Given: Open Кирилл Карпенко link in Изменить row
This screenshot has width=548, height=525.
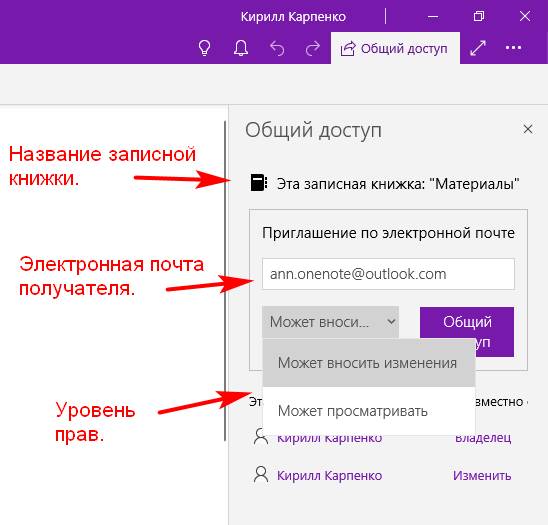Looking at the screenshot, I should point(330,475).
